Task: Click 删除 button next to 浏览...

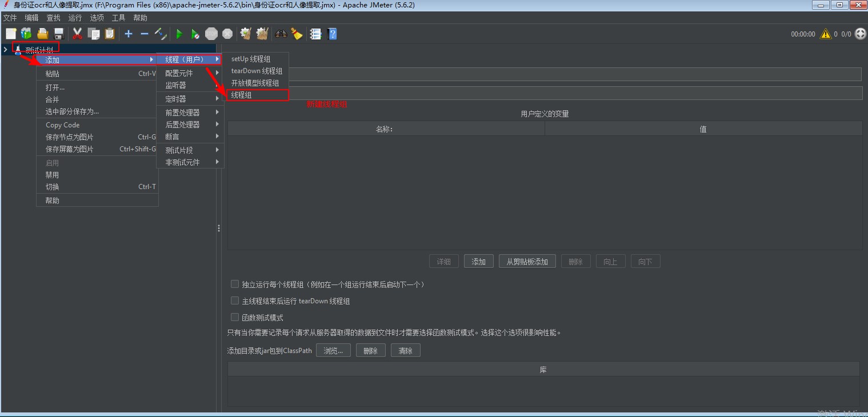Action: [x=371, y=350]
